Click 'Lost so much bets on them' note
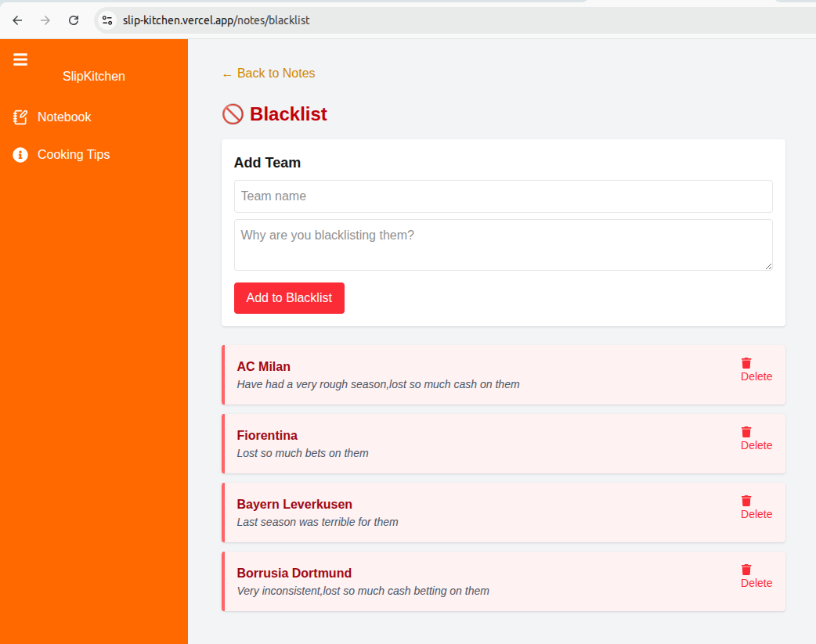The image size is (816, 644). 302,453
